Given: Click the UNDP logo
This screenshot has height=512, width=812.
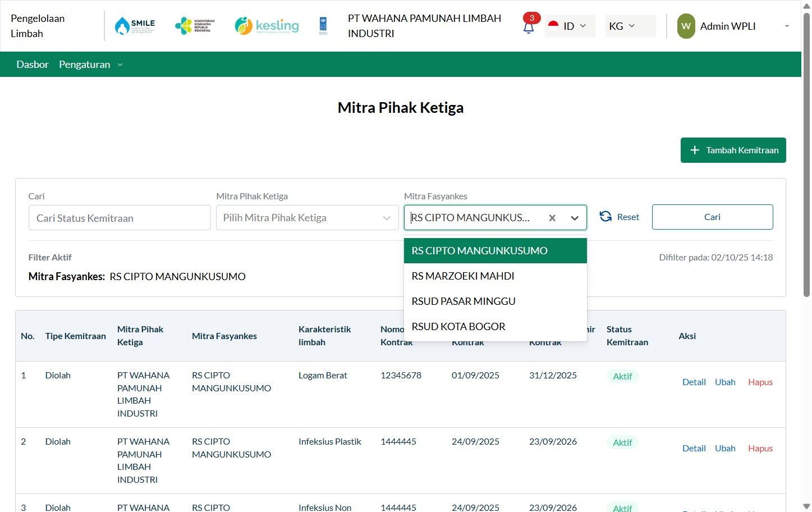Looking at the screenshot, I should tap(323, 26).
